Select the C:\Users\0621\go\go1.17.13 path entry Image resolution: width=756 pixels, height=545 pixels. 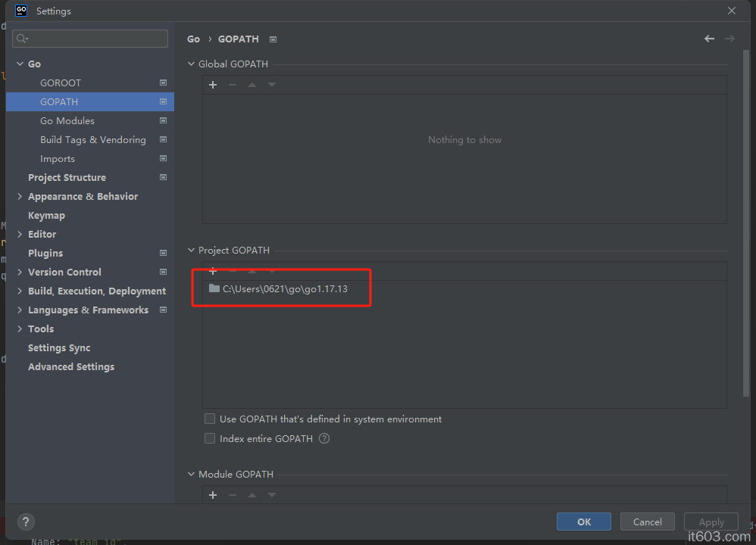[285, 288]
